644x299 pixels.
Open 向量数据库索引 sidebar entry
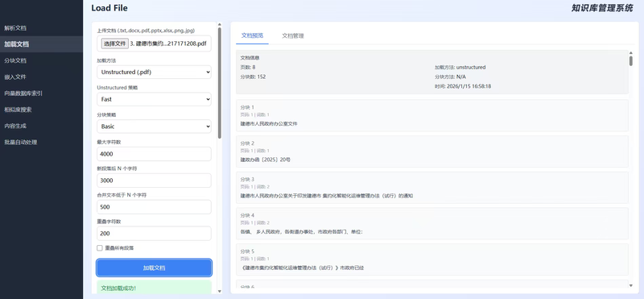coord(23,93)
